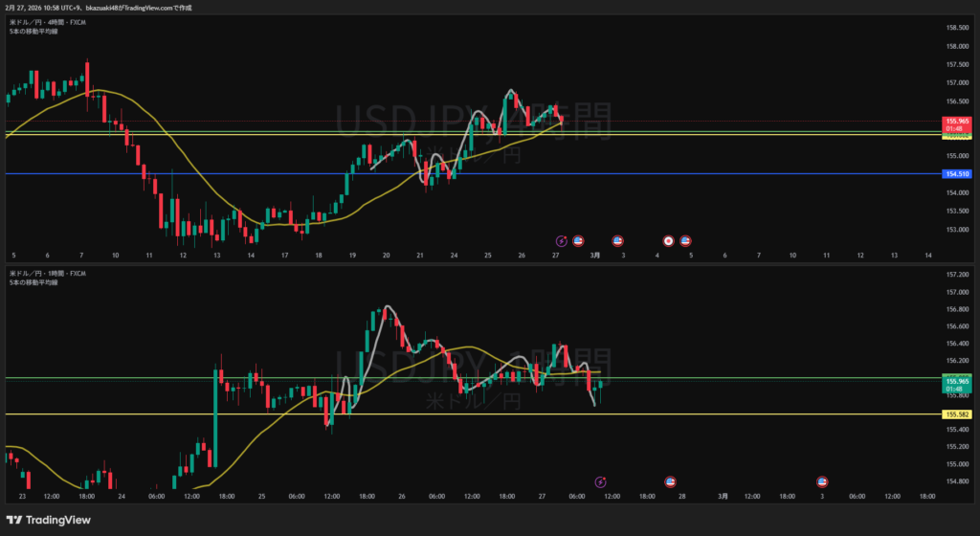
Task: Click the green 155.965 price label on lower axis
Action: coord(957,381)
